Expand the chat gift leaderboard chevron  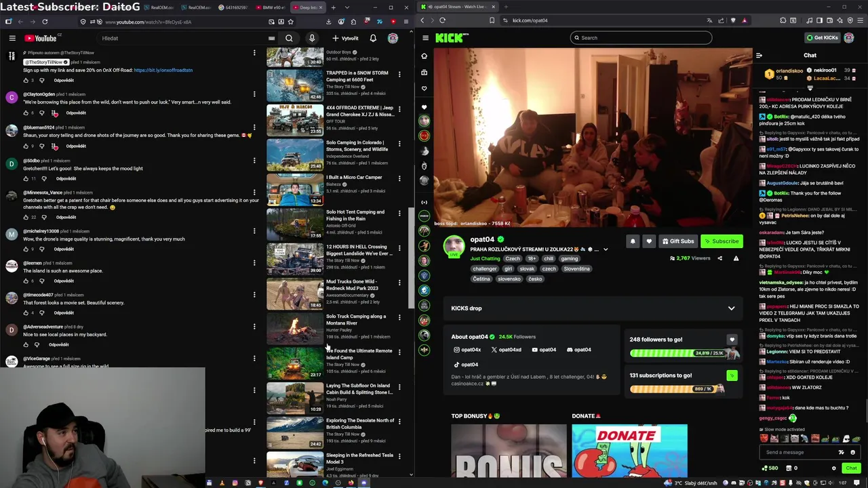coord(810,88)
